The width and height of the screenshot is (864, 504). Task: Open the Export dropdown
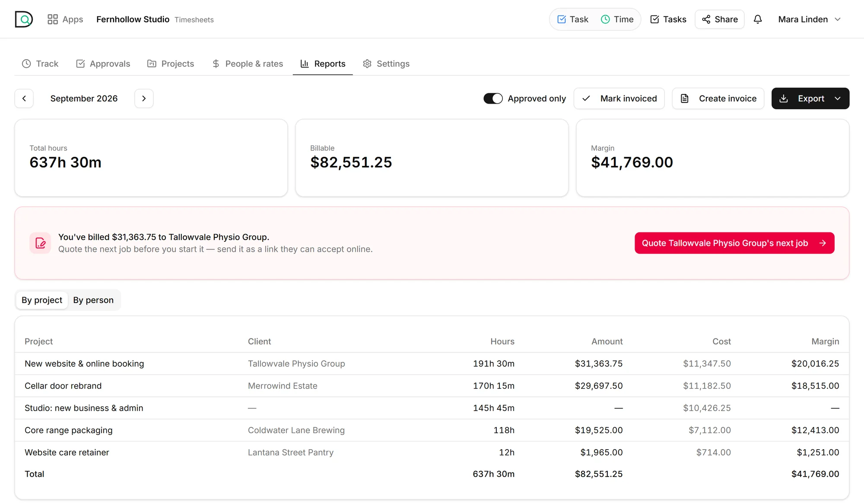[x=810, y=98]
